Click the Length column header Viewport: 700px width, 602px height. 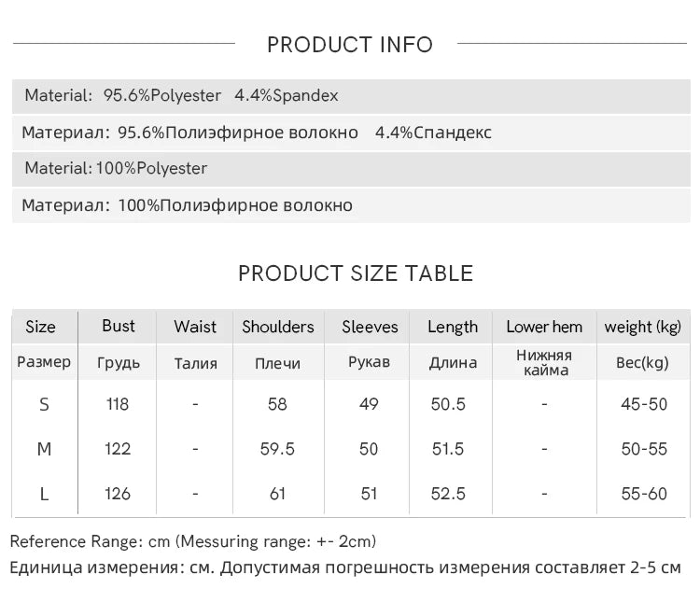coord(453,328)
